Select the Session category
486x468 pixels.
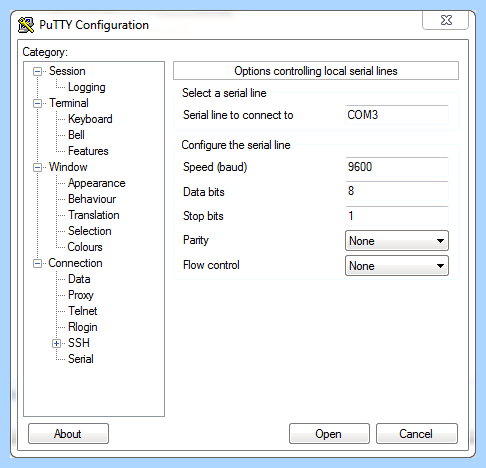(67, 71)
